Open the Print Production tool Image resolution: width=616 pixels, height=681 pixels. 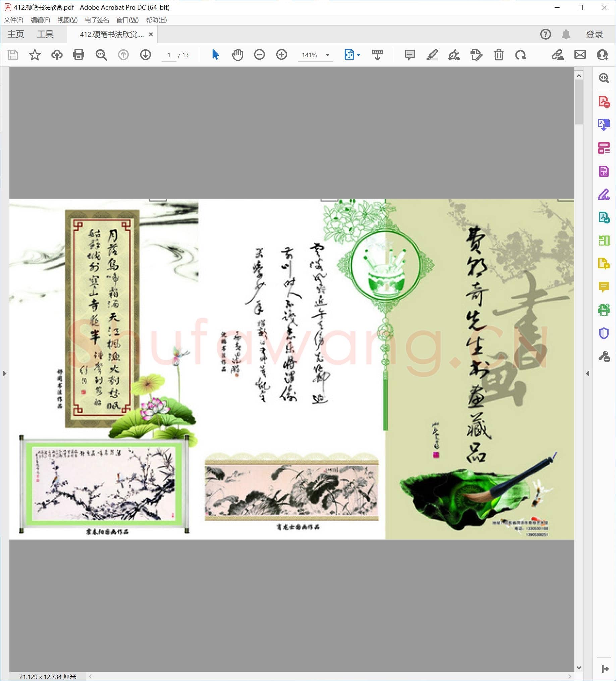605,311
